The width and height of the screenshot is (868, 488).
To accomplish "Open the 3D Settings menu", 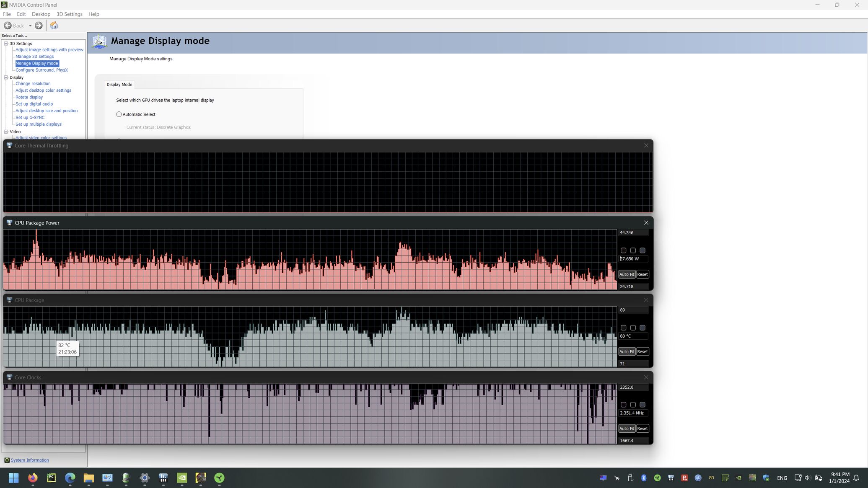I will click(x=70, y=14).
